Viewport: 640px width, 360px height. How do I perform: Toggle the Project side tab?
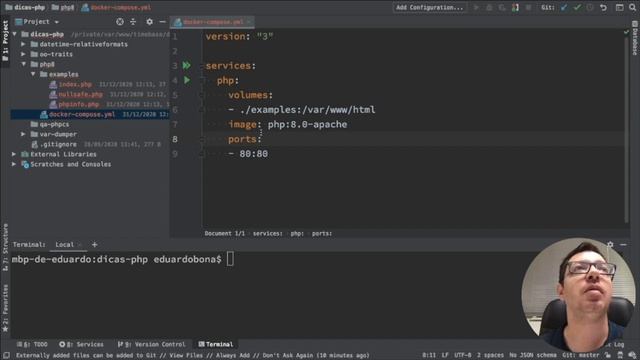click(5, 40)
